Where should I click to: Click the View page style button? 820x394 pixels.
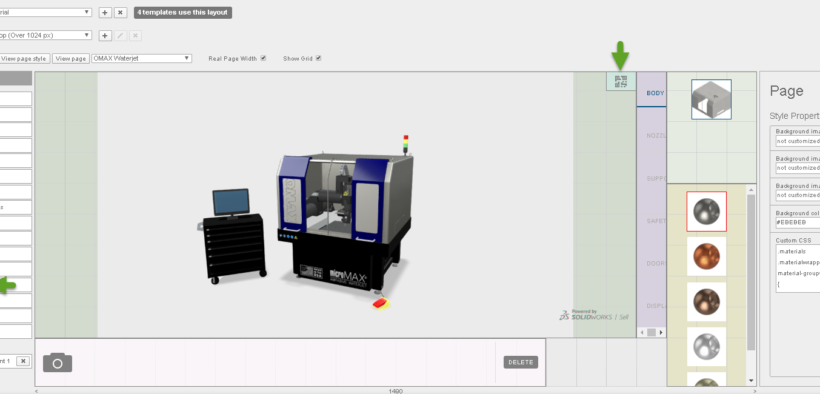pyautogui.click(x=25, y=59)
